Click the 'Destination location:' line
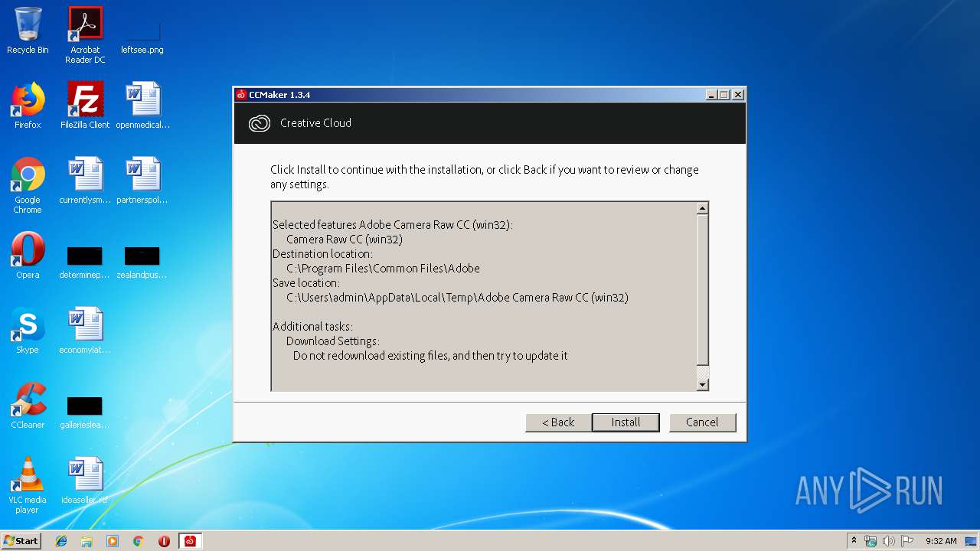The image size is (980, 551). point(322,254)
